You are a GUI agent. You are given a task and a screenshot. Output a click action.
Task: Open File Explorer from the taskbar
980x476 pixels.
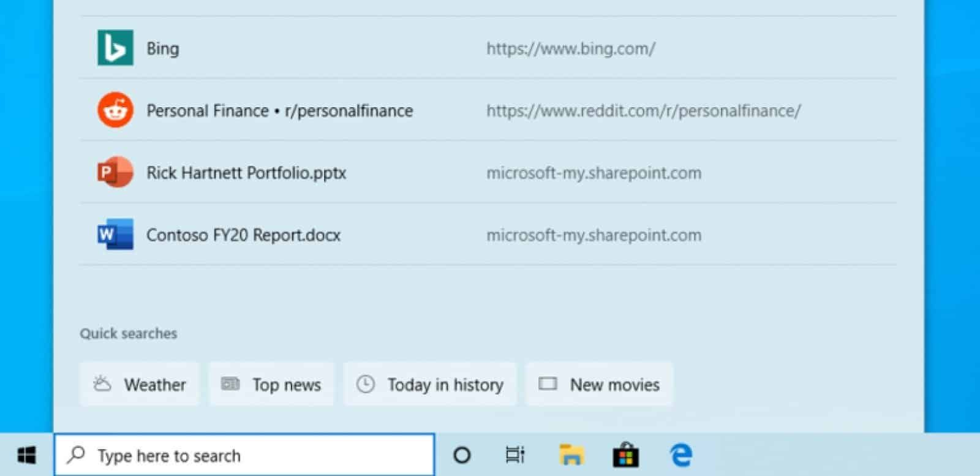point(571,455)
